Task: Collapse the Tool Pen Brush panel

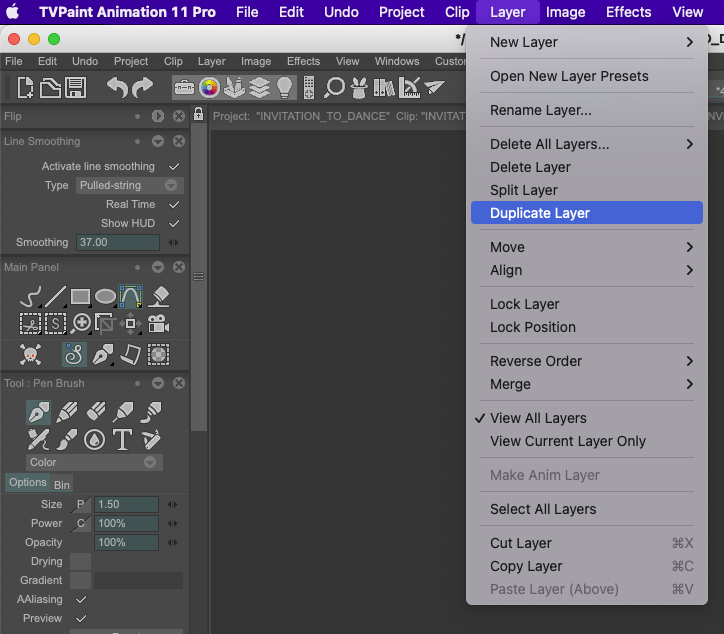Action: 158,383
